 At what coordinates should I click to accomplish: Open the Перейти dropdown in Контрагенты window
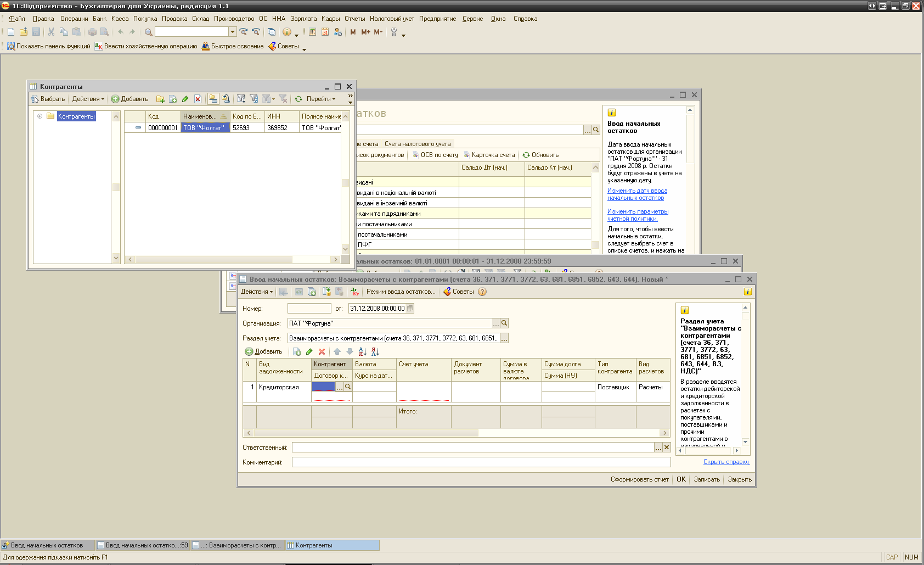[x=321, y=99]
